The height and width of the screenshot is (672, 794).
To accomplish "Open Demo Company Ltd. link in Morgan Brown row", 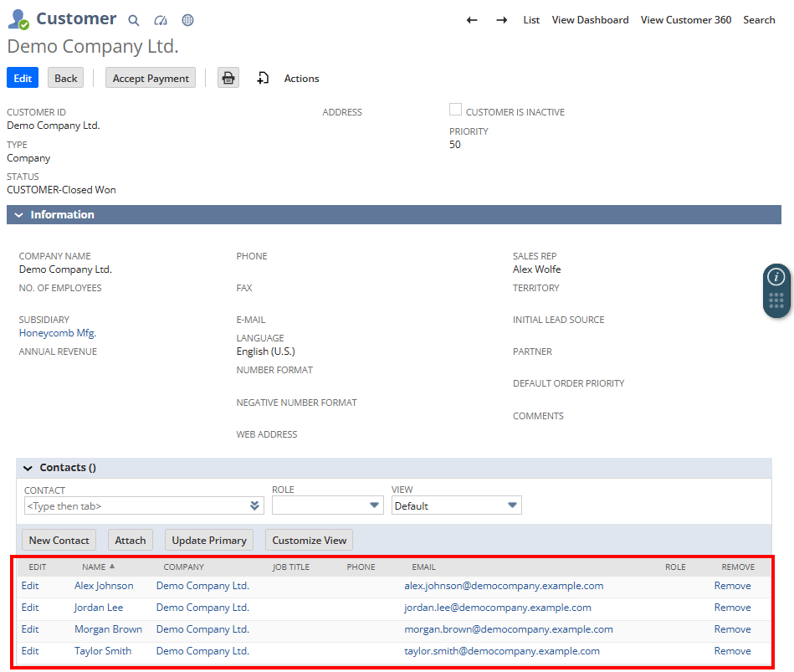I will pyautogui.click(x=202, y=629).
